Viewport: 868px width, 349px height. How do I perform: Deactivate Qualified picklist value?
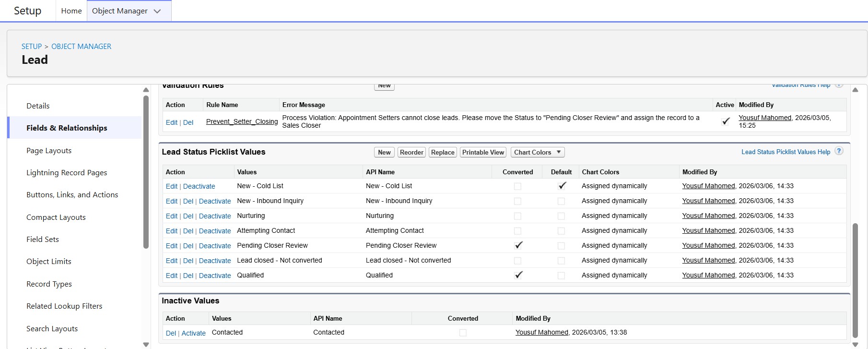point(215,276)
